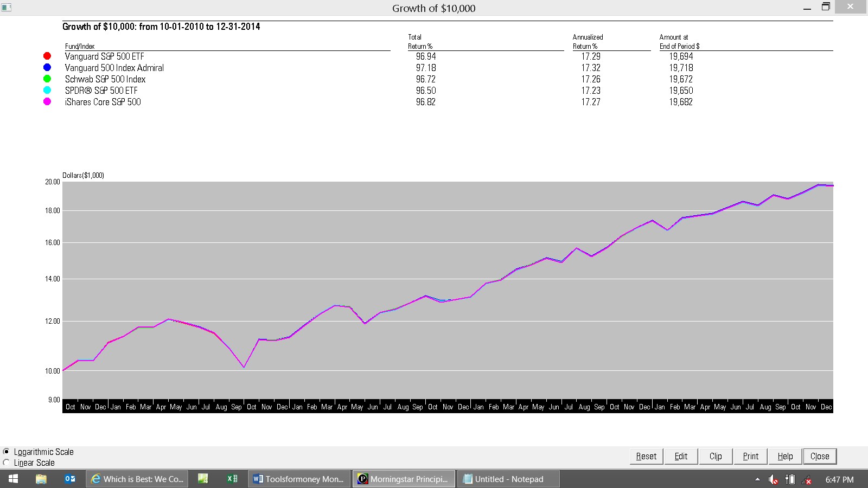
Task: Close the chart using the Close button
Action: (x=820, y=456)
